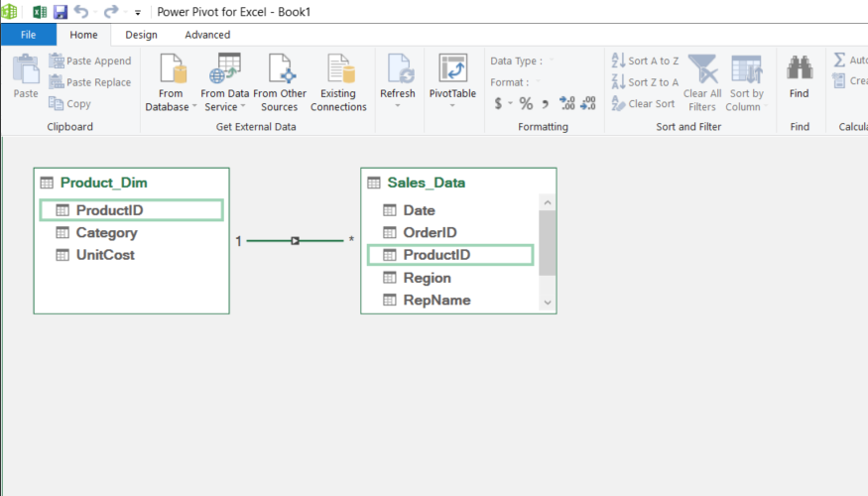
Task: Expand currency format dropdown arrow
Action: 510,103
